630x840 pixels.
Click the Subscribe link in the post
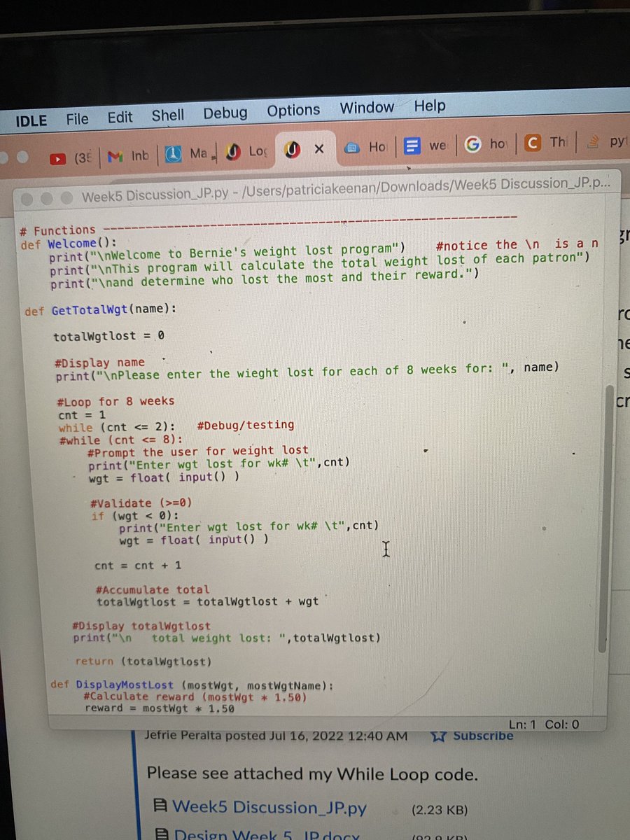click(x=483, y=736)
